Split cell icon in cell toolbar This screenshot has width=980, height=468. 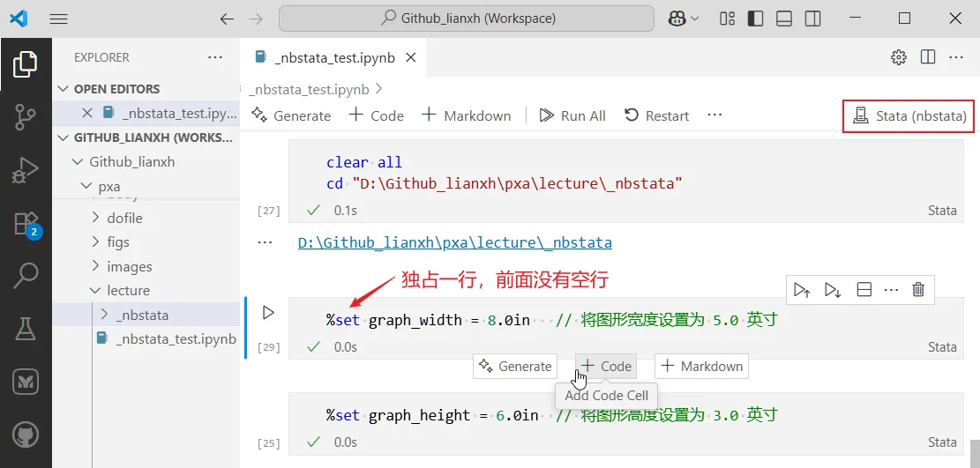click(x=864, y=290)
